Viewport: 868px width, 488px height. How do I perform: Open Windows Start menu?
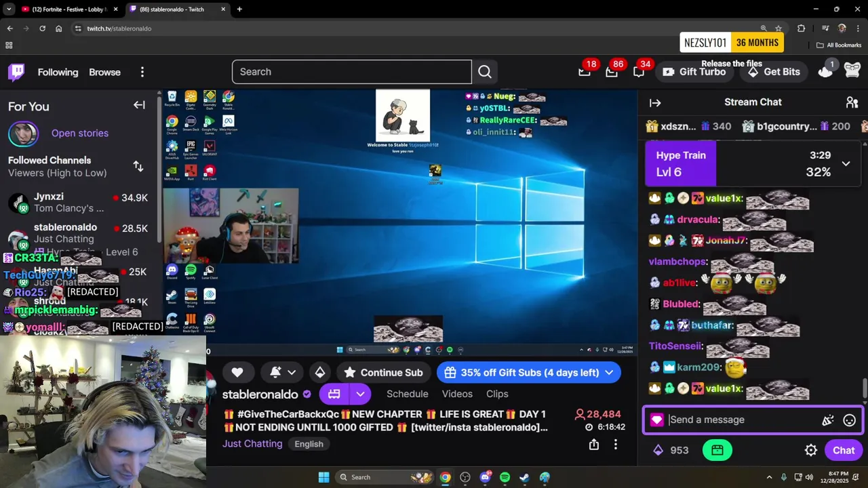[x=323, y=477]
